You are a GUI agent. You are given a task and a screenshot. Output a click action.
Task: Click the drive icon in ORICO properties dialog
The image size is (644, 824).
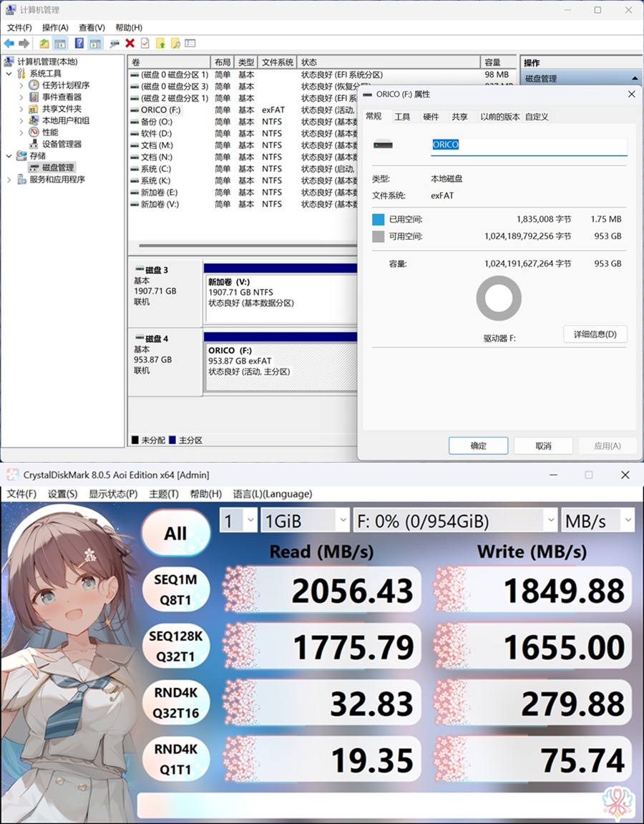click(x=383, y=145)
